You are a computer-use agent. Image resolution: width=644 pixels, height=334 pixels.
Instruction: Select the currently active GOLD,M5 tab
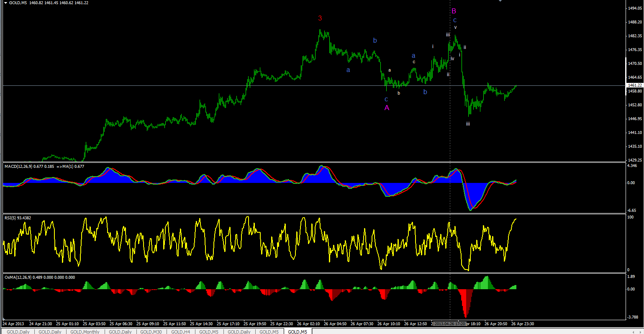coord(297,331)
